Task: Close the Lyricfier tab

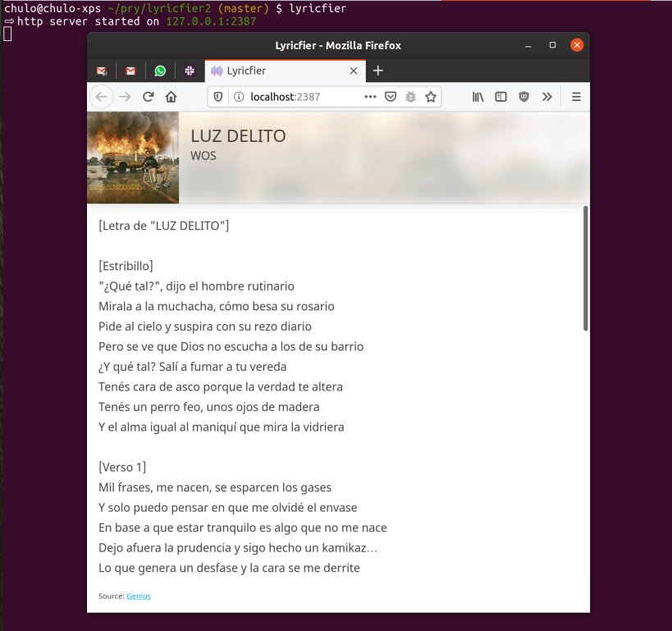Action: [x=354, y=71]
